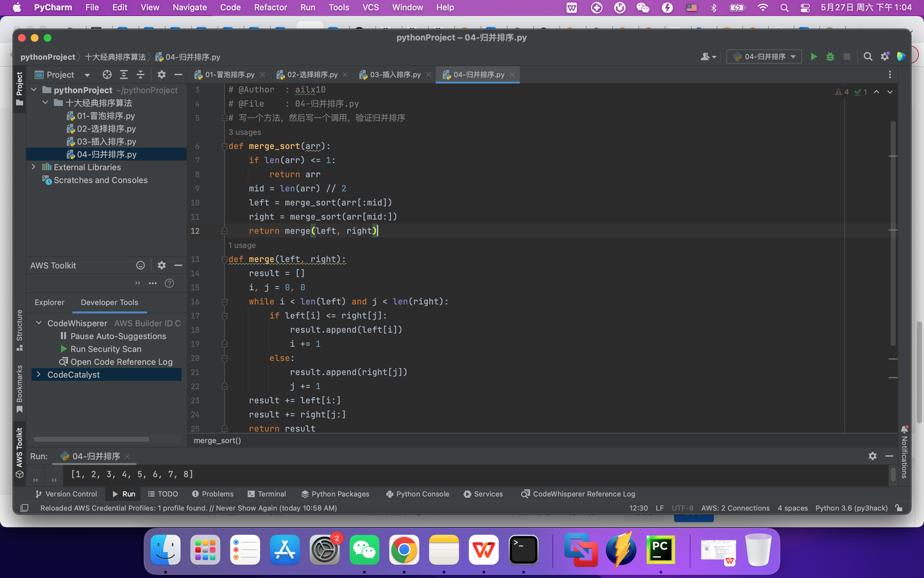Collapse the pythonProject root folder

(x=34, y=90)
